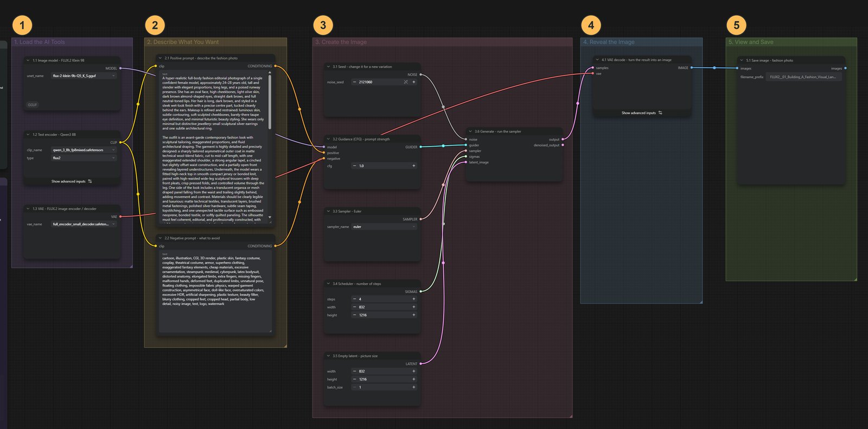Click the filename_prefix input field
Screen dimensions: 868x429
[805, 77]
